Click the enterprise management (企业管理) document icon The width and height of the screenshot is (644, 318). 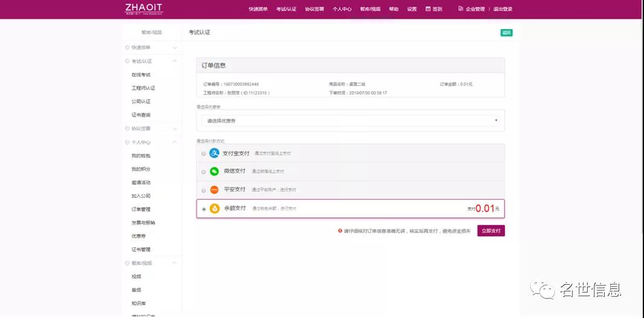click(x=461, y=9)
